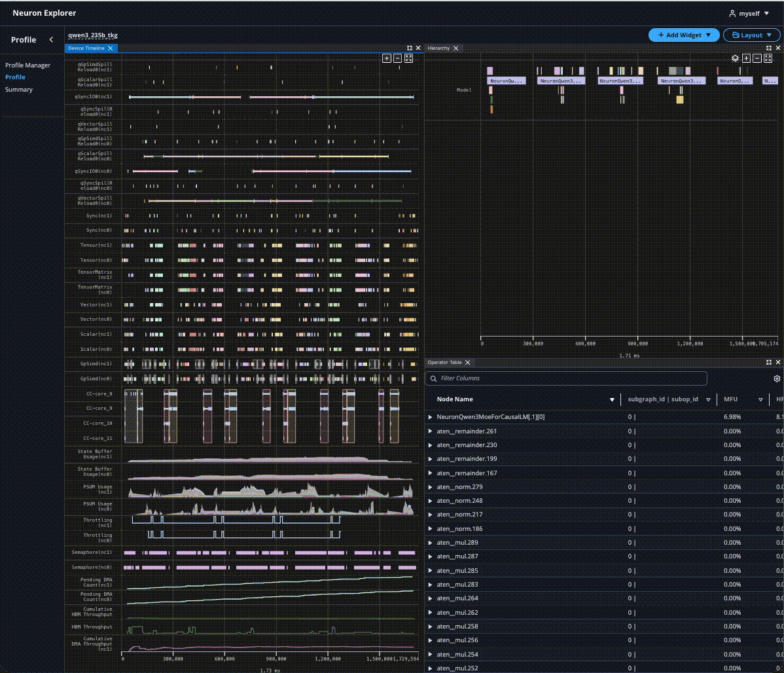The image size is (784, 673).
Task: Maximize the Hierarchy panel
Action: (x=768, y=48)
